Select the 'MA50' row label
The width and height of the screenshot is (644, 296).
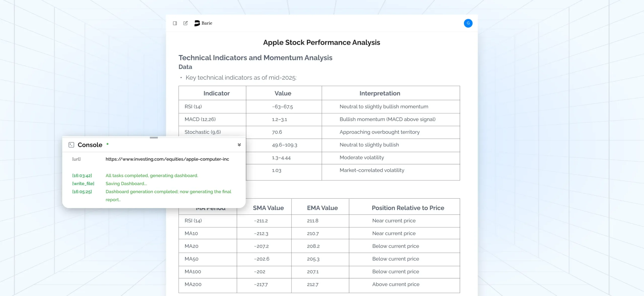tap(191, 259)
